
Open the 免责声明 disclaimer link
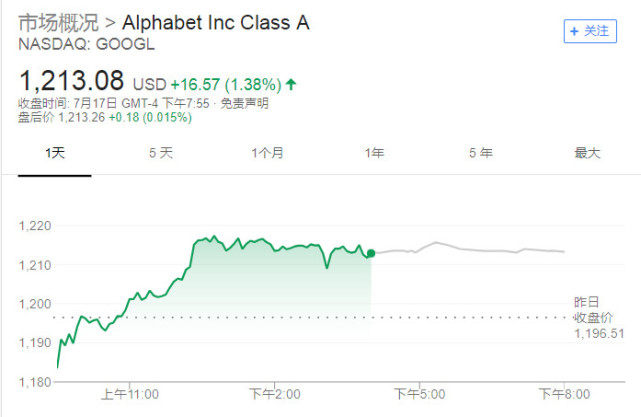point(244,103)
